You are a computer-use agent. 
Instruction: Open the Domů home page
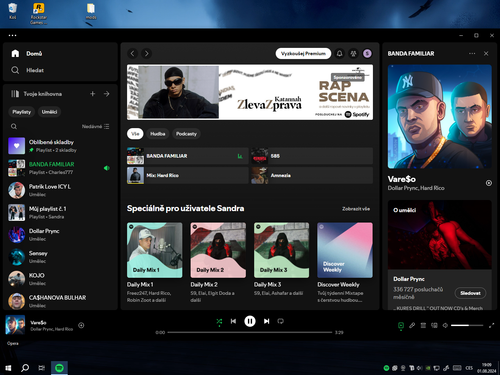27,54
